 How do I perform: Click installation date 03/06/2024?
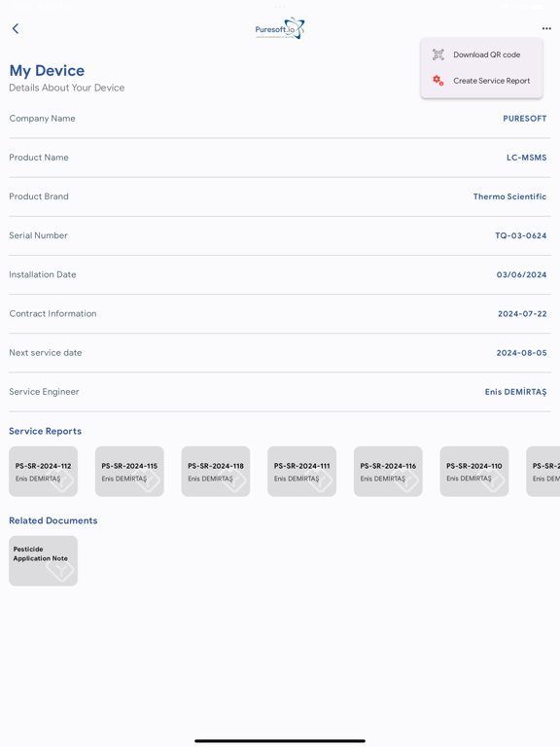point(521,275)
